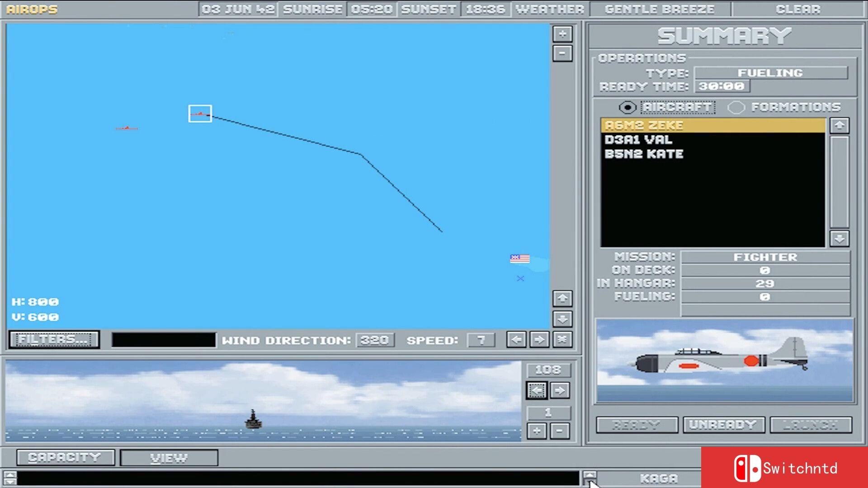Viewport: 868px width, 488px height.
Task: Click the aircraft list scrollbar track
Action: coord(840,182)
